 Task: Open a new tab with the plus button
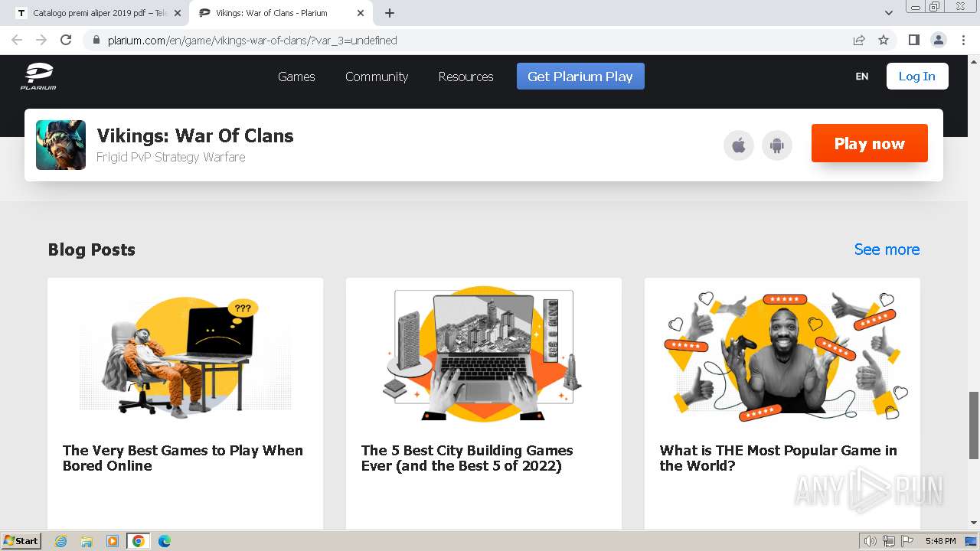tap(390, 13)
